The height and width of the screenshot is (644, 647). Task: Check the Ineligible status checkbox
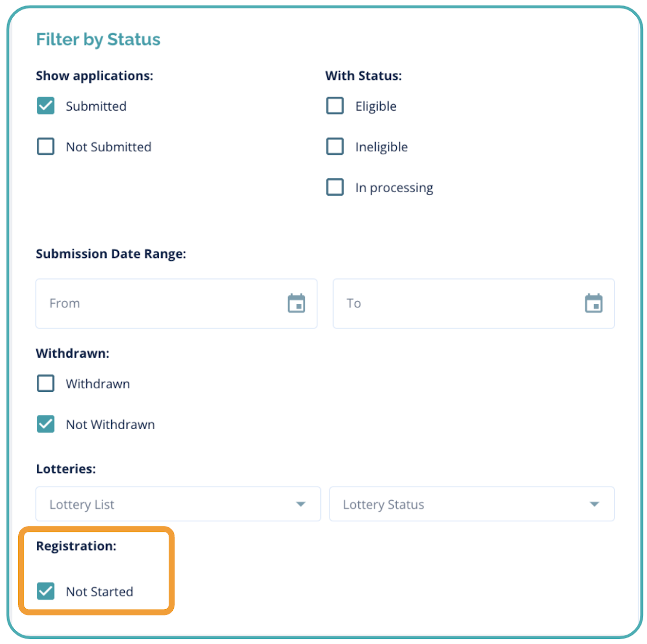pos(335,147)
